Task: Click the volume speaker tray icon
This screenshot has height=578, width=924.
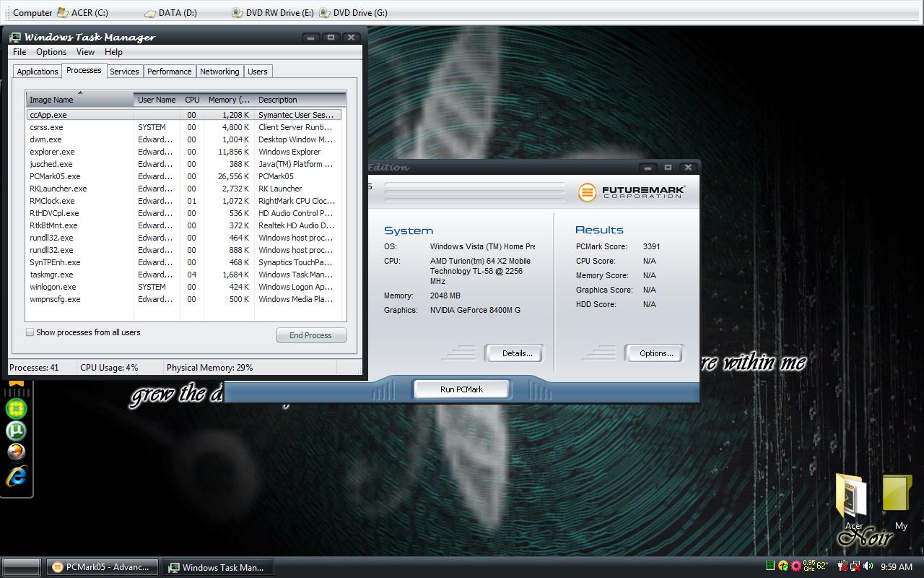Action: (x=868, y=566)
